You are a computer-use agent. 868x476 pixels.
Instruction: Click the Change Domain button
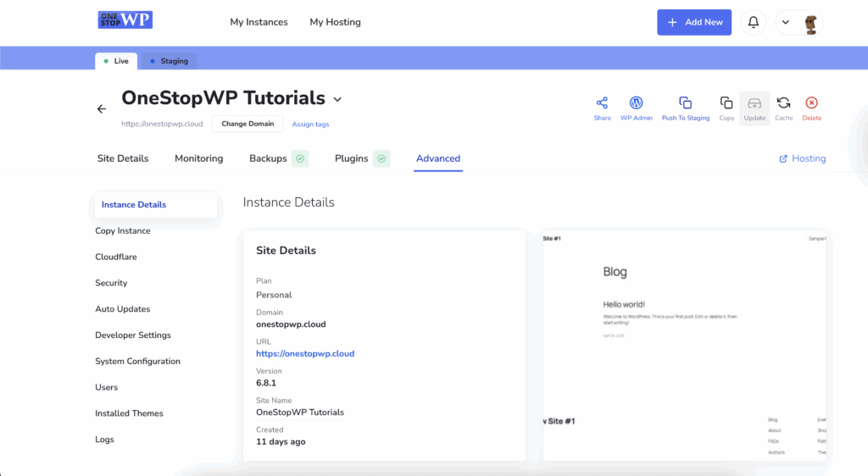click(248, 124)
